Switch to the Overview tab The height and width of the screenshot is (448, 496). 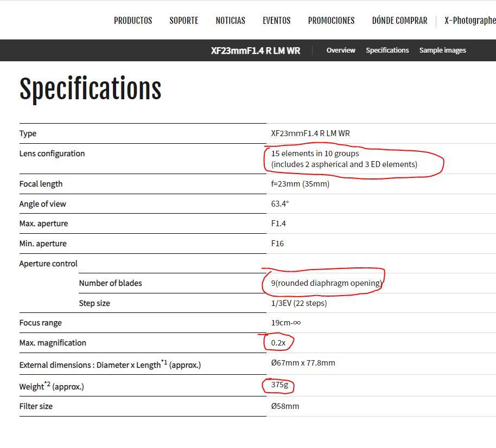tap(341, 50)
